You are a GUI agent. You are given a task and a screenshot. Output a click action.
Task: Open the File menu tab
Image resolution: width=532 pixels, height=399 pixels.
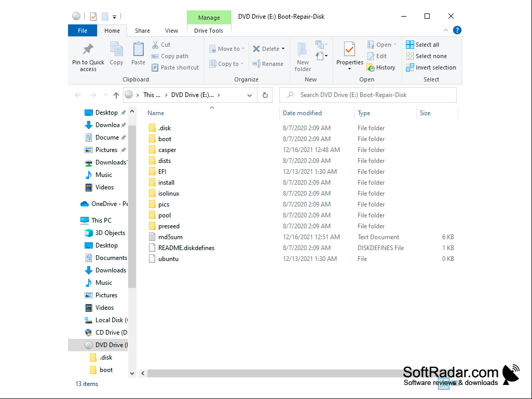click(83, 31)
